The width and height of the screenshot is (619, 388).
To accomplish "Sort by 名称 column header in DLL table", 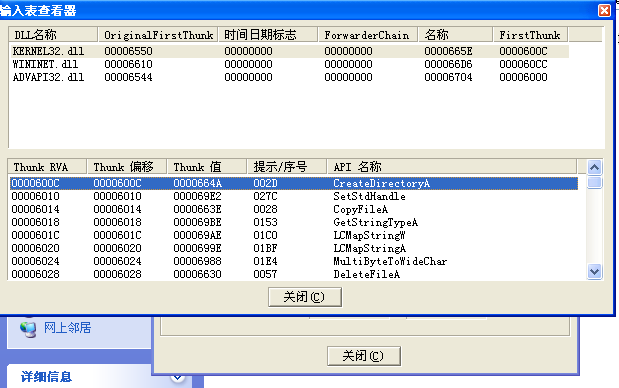I will (456, 35).
